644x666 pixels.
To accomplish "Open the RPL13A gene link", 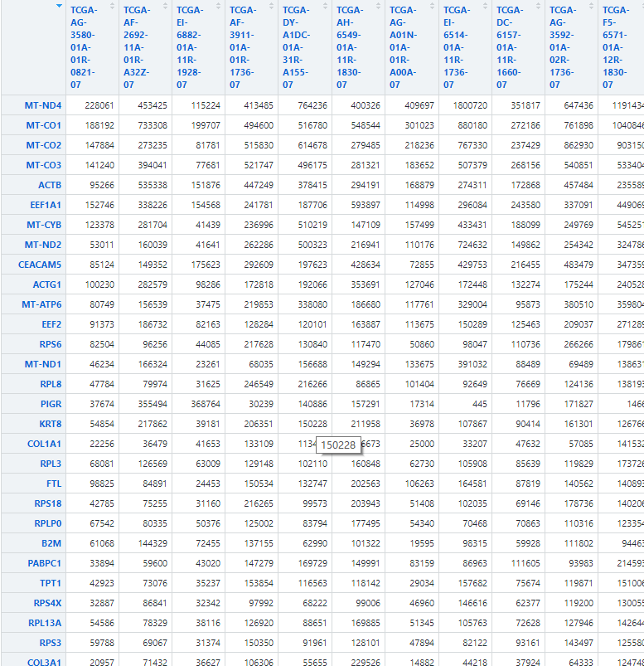I will [45, 623].
